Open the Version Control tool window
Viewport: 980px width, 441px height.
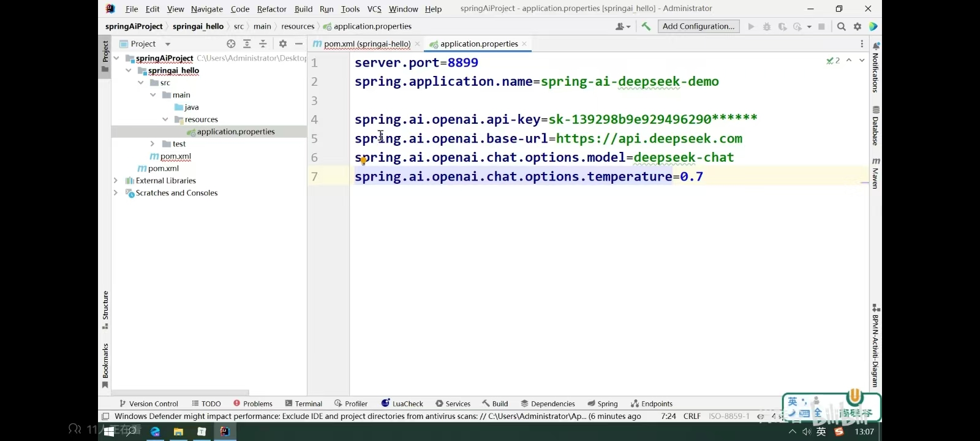[149, 404]
